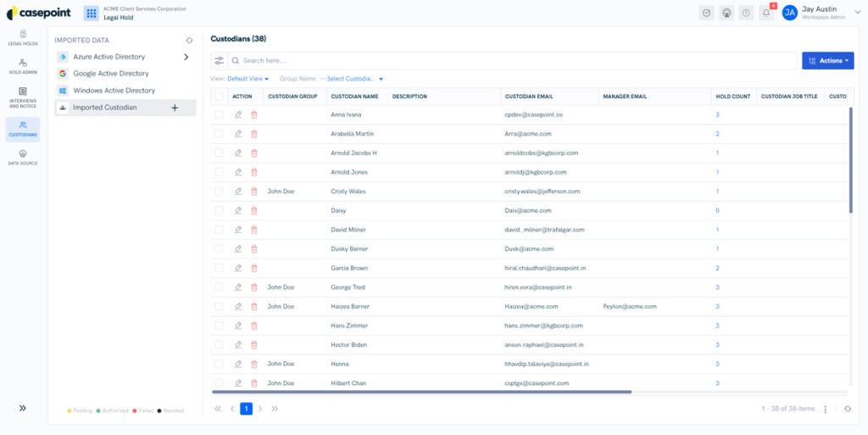Edit the Hector Biden row
Screen dimensions: 868x435
coord(238,345)
